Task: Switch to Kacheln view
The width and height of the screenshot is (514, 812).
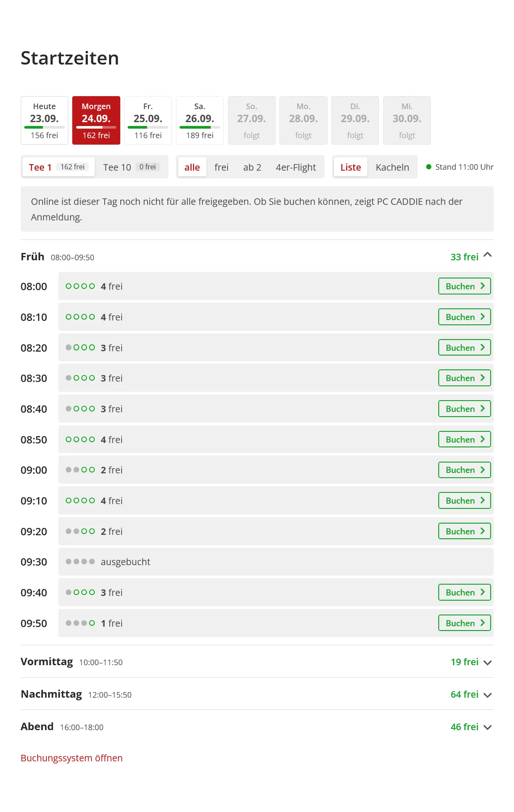Action: click(392, 167)
